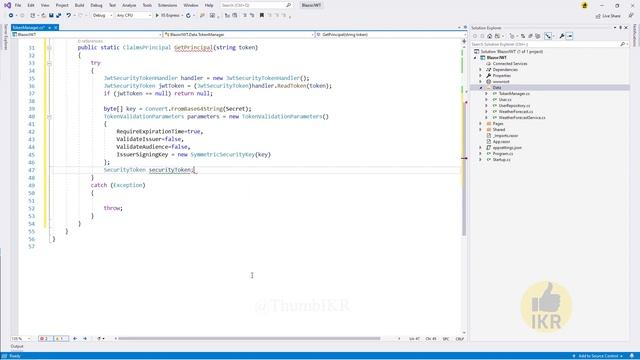
Task: Open the GetPrincipal member navigation dropdown
Action: click(391, 35)
